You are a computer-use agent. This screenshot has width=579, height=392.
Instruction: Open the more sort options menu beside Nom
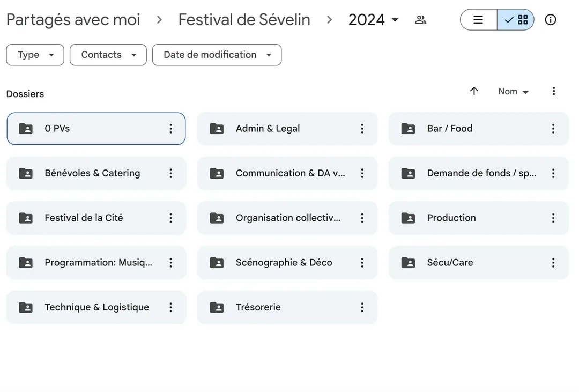point(554,91)
